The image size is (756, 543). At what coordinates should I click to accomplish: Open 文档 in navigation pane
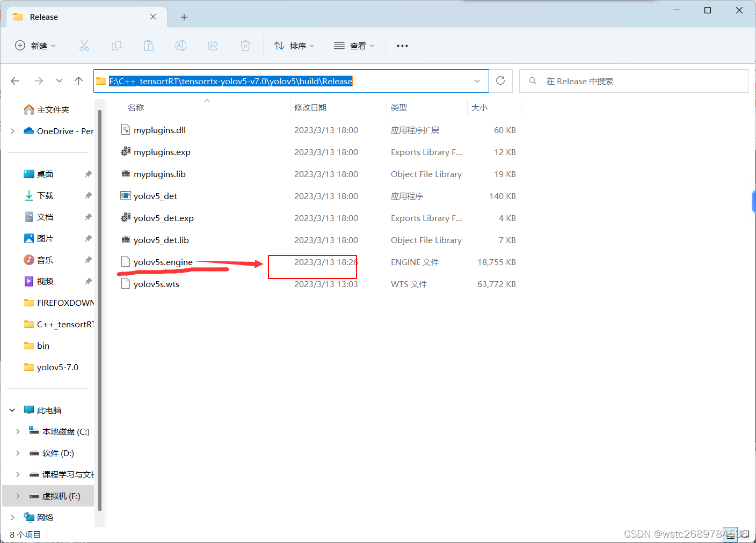pyautogui.click(x=45, y=217)
